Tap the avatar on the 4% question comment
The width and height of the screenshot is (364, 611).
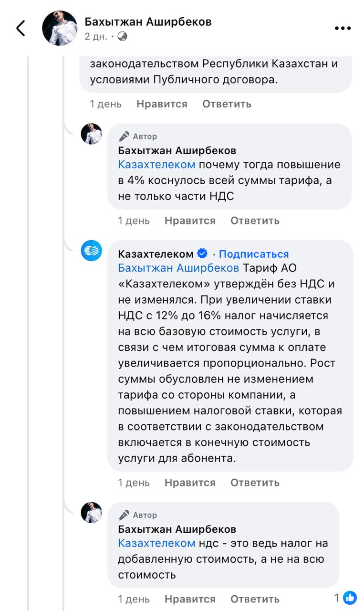point(92,134)
